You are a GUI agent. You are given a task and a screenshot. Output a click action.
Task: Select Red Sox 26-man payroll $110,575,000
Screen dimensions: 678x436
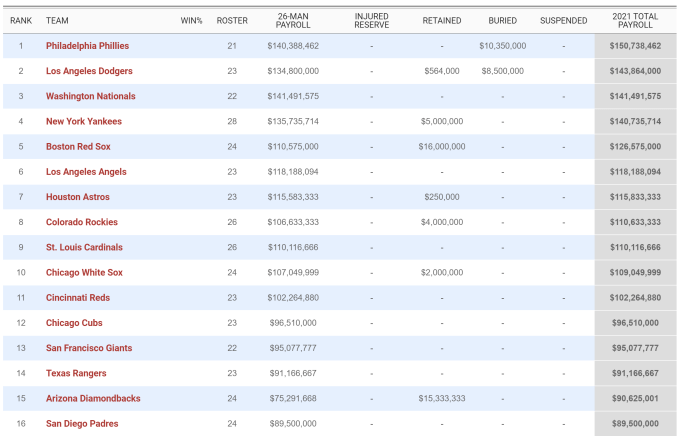pos(293,147)
